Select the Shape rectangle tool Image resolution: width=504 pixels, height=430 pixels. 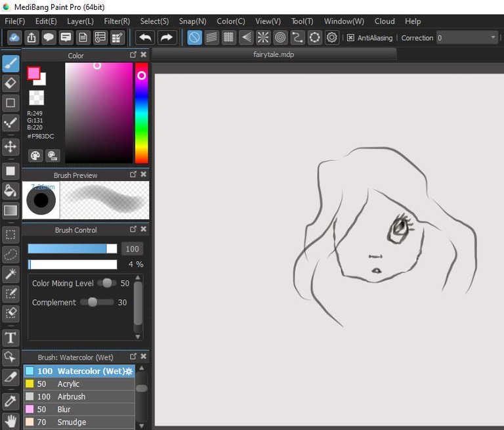(x=10, y=103)
